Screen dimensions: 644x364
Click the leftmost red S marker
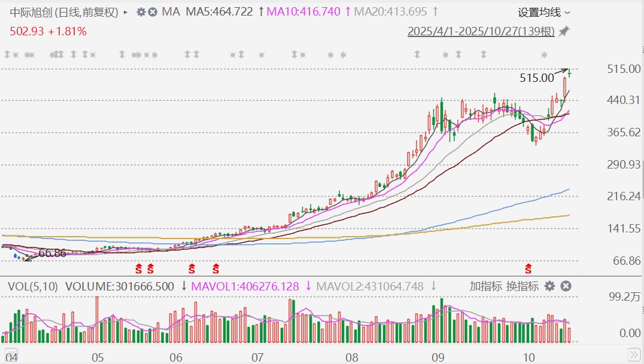138,268
